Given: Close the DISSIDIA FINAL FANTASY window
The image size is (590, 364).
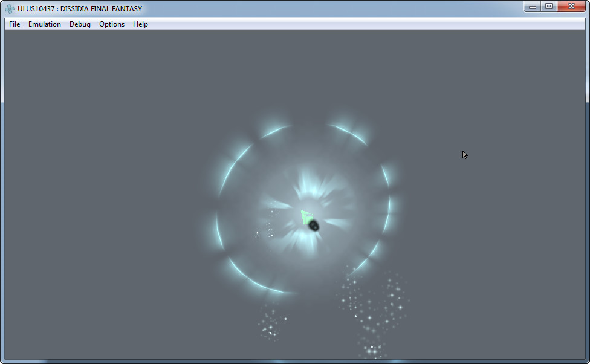Looking at the screenshot, I should click(571, 6).
